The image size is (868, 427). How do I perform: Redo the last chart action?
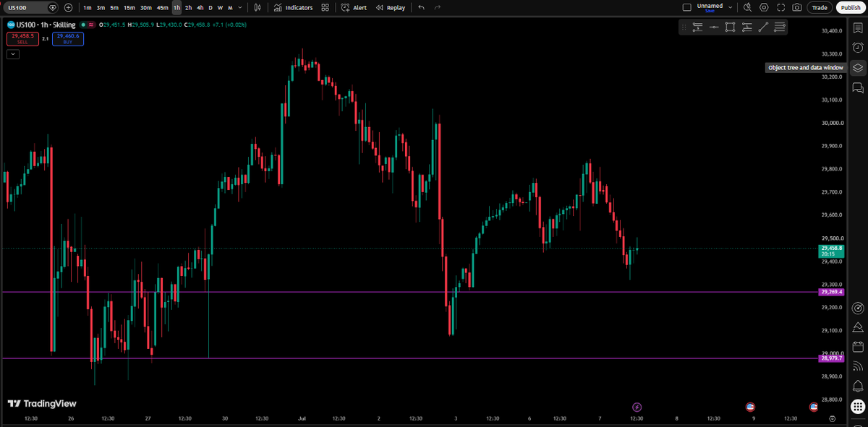pyautogui.click(x=438, y=7)
